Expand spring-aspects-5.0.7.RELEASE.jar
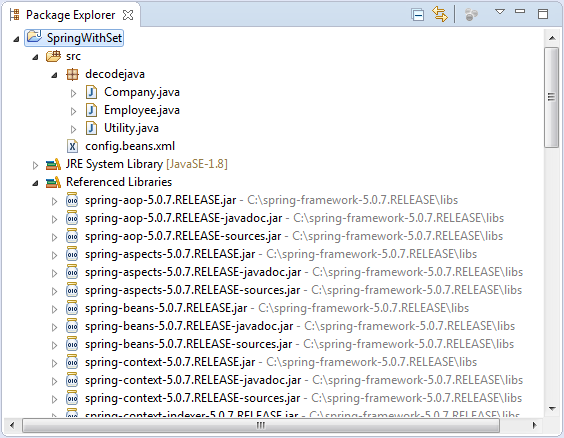This screenshot has width=564, height=438. click(54, 255)
